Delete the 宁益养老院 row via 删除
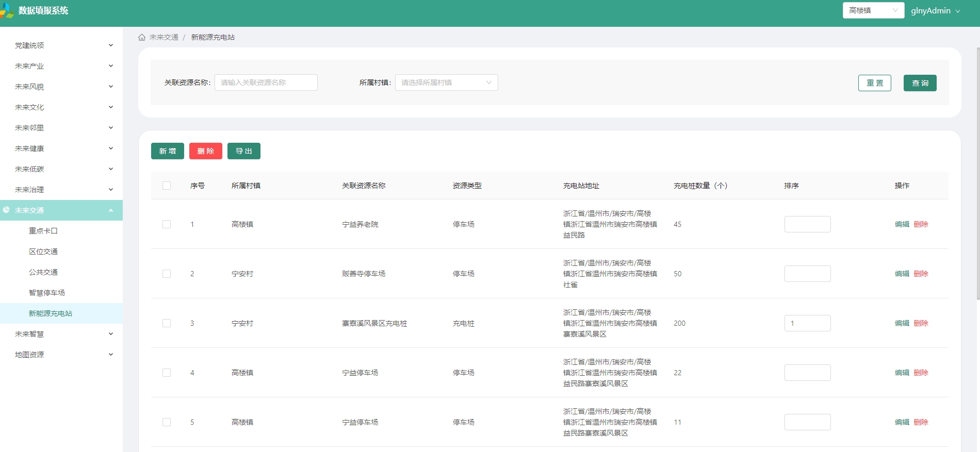This screenshot has width=980, height=452. [921, 224]
